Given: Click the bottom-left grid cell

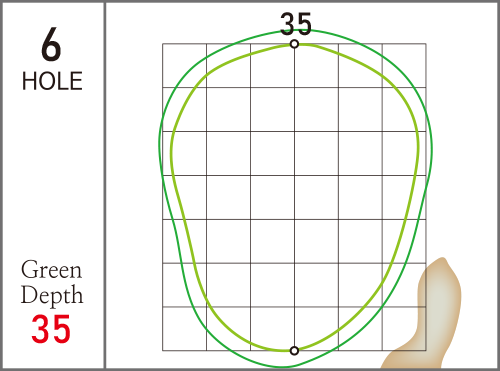Looking at the screenshot, I should tap(184, 329).
